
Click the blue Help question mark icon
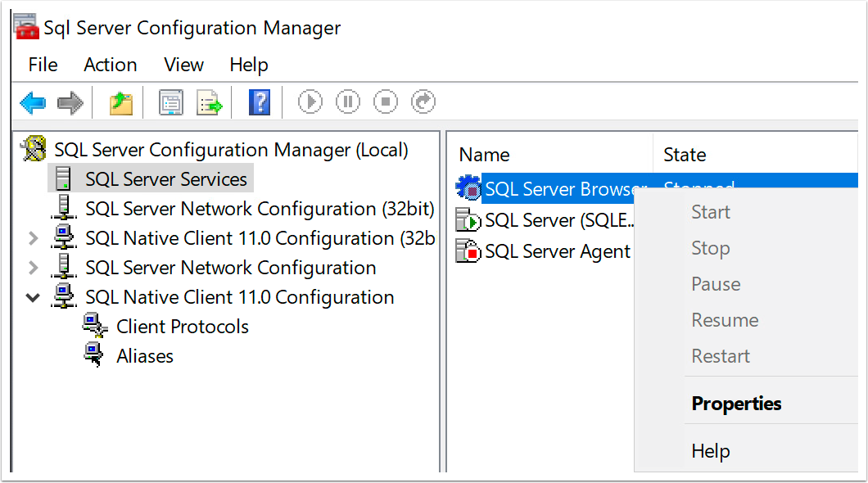click(259, 102)
